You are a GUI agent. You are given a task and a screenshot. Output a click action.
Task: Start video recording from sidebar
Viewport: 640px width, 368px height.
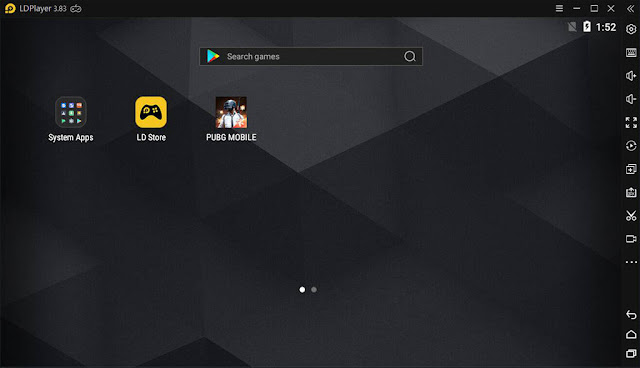631,239
